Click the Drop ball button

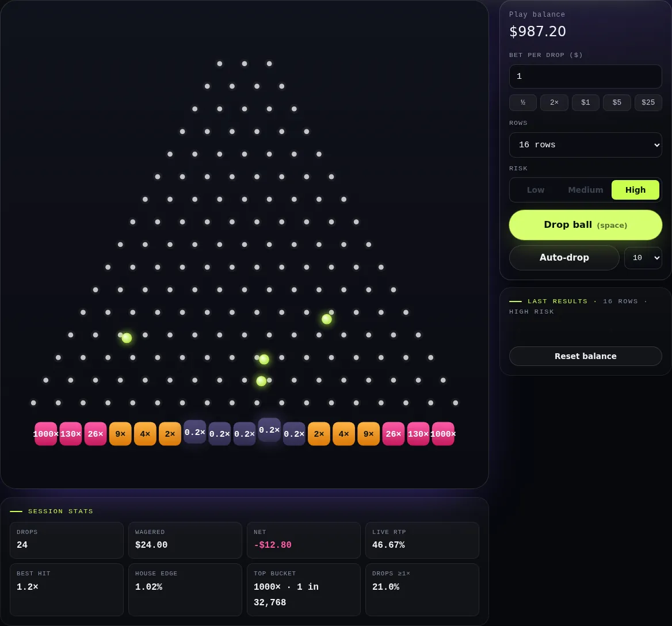[x=586, y=225]
